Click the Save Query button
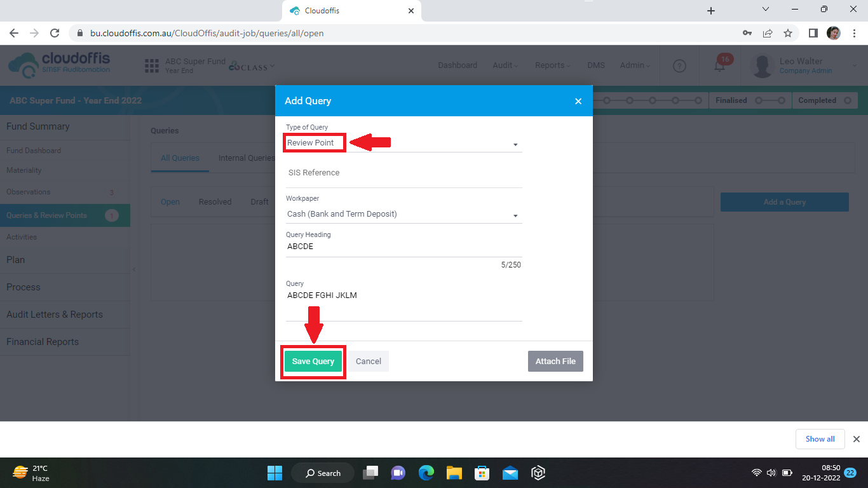 (x=313, y=362)
